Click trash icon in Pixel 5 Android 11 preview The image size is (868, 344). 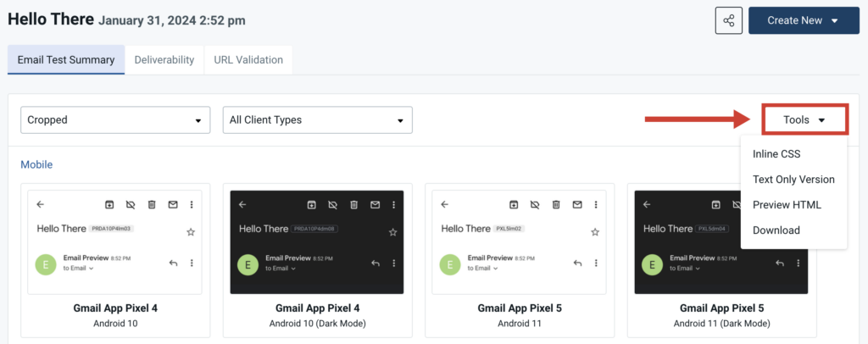(555, 204)
